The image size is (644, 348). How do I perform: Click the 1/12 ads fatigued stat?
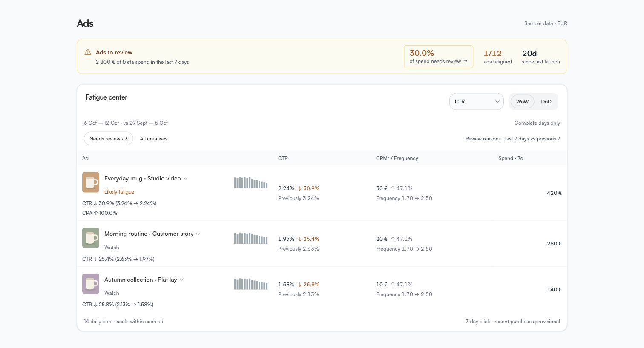tap(497, 57)
